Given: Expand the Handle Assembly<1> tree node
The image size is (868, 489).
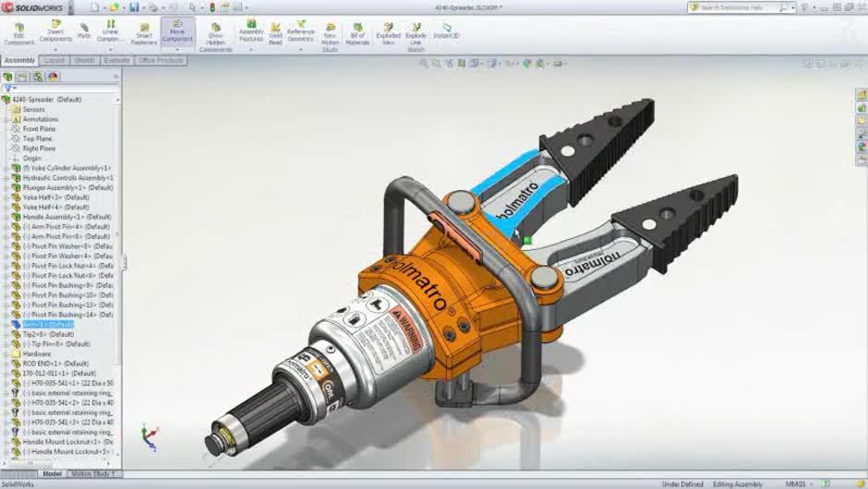Looking at the screenshot, I should pyautogui.click(x=6, y=217).
